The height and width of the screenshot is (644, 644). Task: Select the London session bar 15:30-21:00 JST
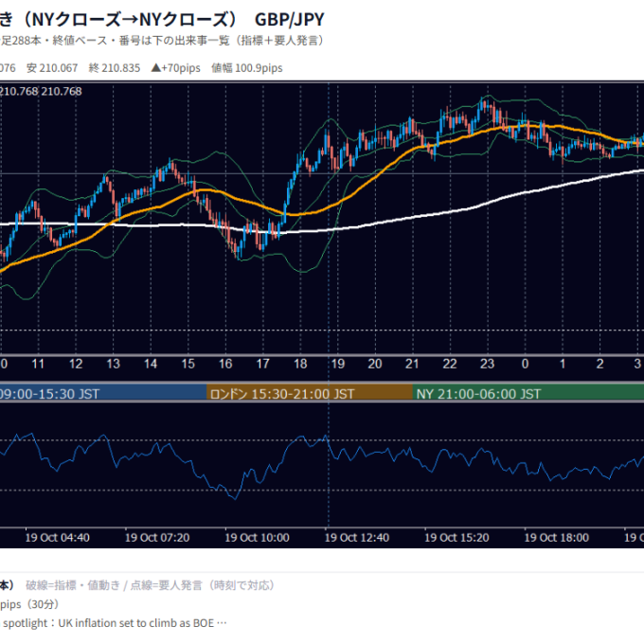click(310, 394)
